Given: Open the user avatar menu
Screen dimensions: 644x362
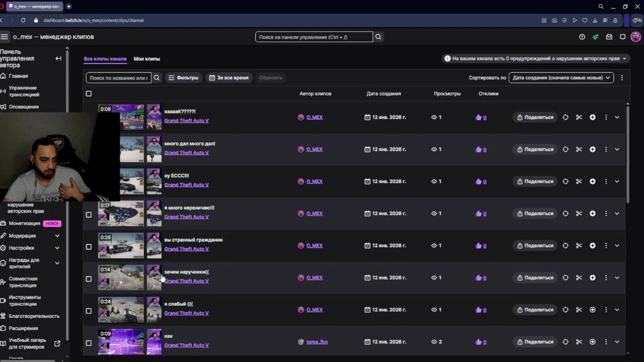Looking at the screenshot, I should 636,37.
